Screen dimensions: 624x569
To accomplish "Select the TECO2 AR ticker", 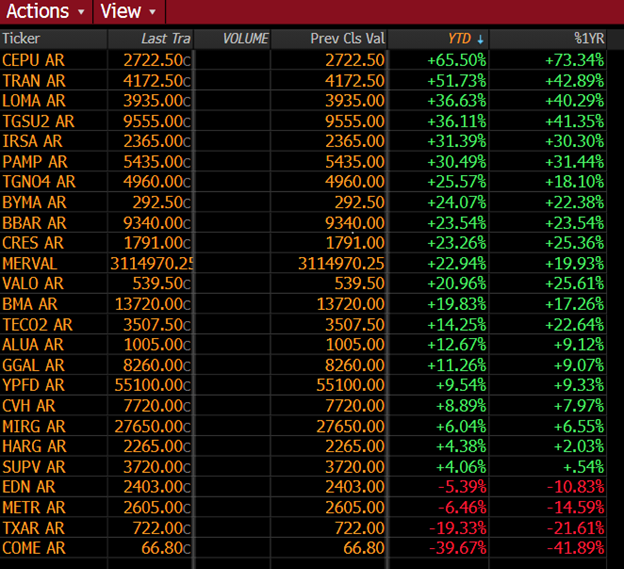I will pyautogui.click(x=37, y=325).
